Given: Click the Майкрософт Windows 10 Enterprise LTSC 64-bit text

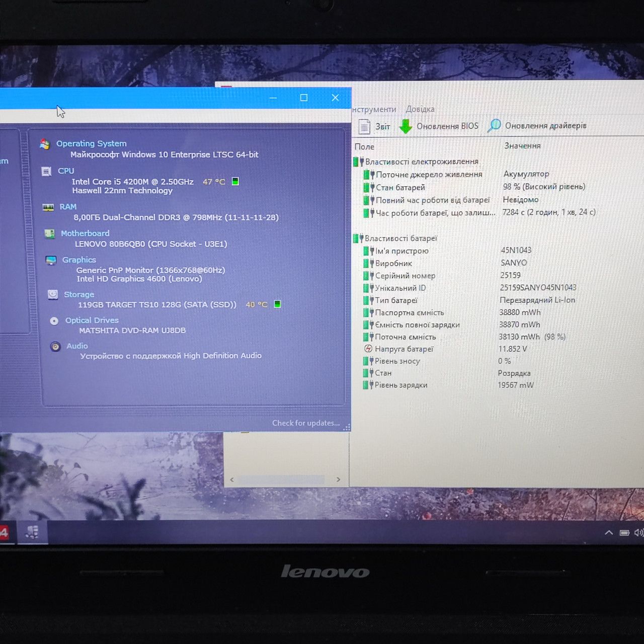Looking at the screenshot, I should [164, 154].
